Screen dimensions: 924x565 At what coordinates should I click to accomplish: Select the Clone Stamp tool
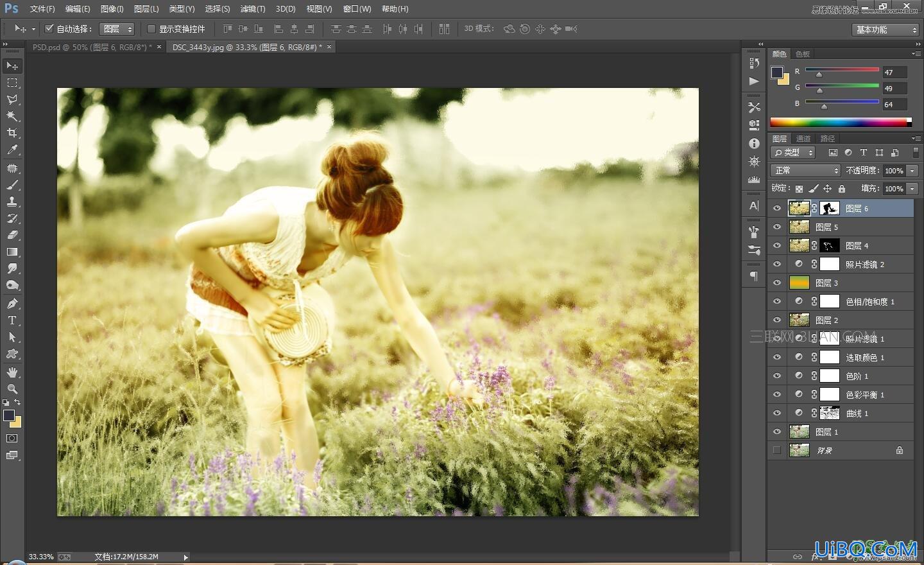click(x=12, y=202)
